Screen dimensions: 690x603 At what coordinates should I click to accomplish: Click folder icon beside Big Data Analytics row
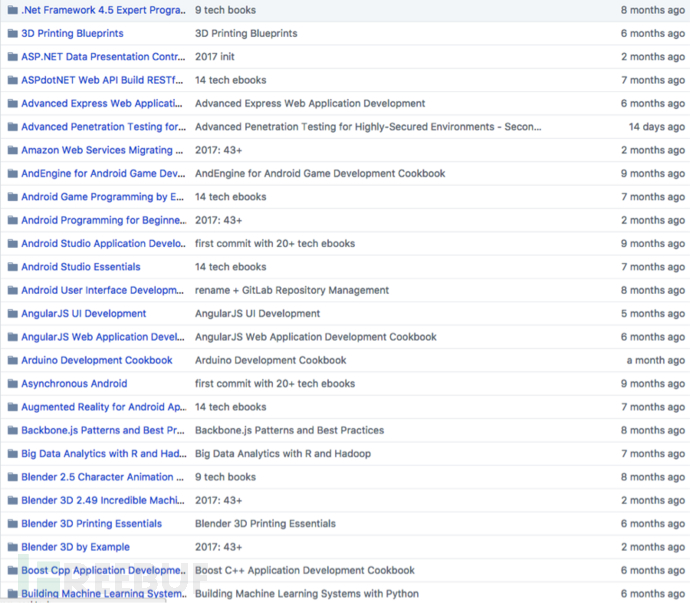(x=13, y=453)
